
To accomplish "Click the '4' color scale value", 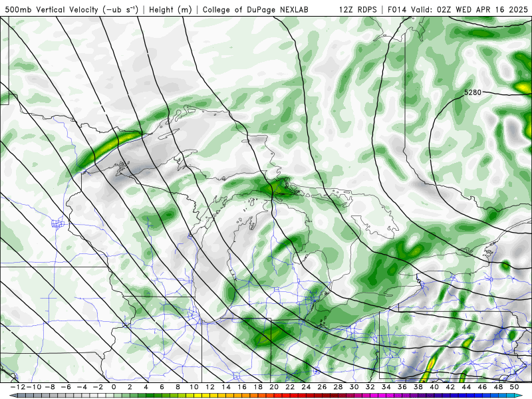I will tap(146, 387).
